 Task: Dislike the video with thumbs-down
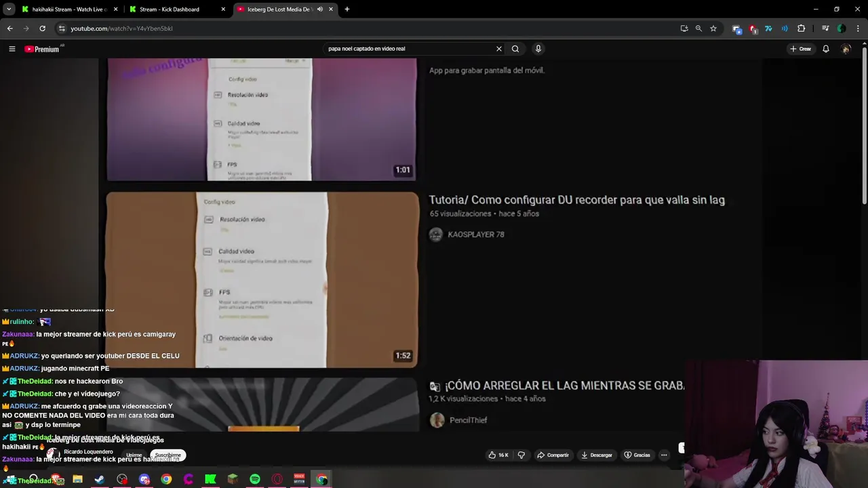[521, 455]
